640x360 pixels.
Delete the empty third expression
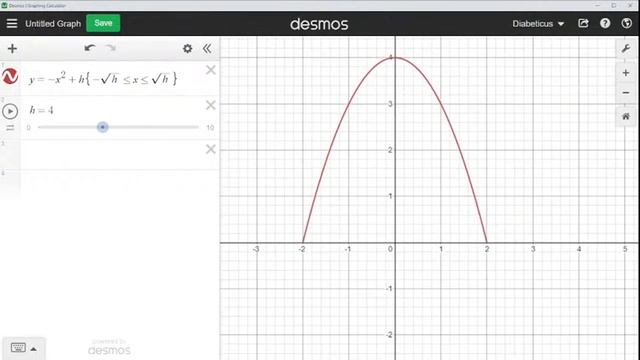[211, 149]
